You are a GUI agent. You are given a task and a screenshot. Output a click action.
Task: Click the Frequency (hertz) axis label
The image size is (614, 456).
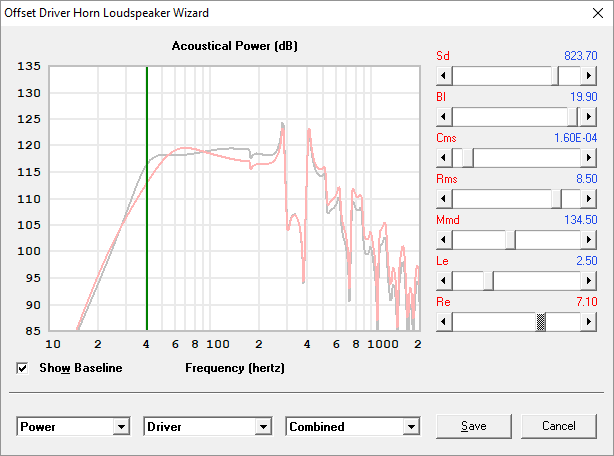tap(235, 368)
